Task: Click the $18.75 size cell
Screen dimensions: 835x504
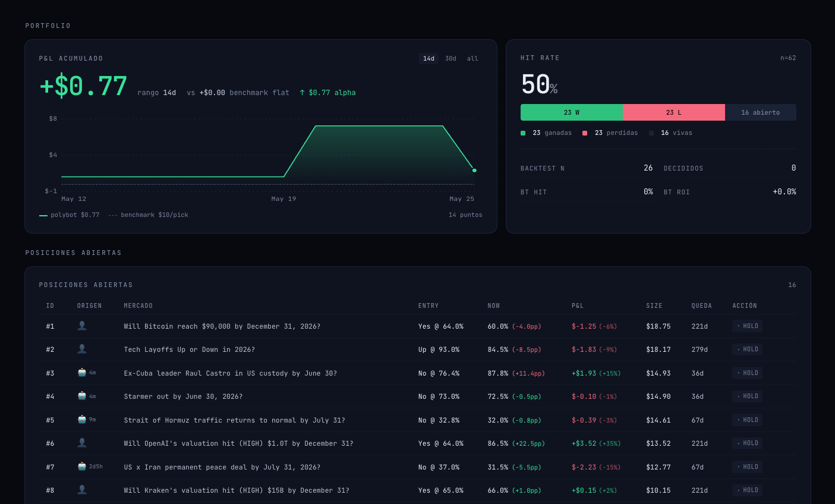Action: click(658, 326)
